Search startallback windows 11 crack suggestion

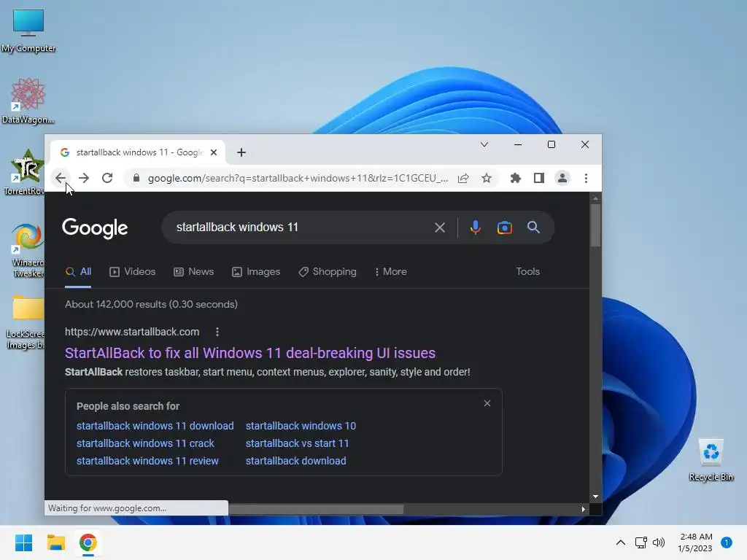click(x=145, y=443)
